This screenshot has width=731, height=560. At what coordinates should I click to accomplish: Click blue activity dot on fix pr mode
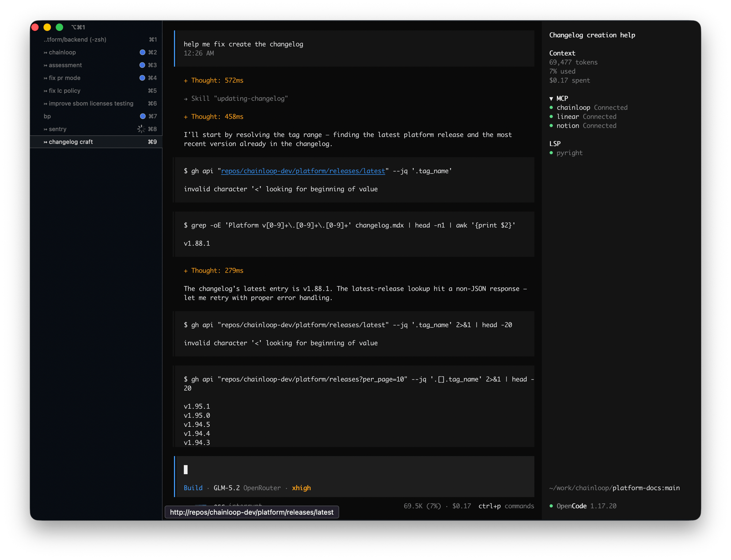(x=143, y=78)
